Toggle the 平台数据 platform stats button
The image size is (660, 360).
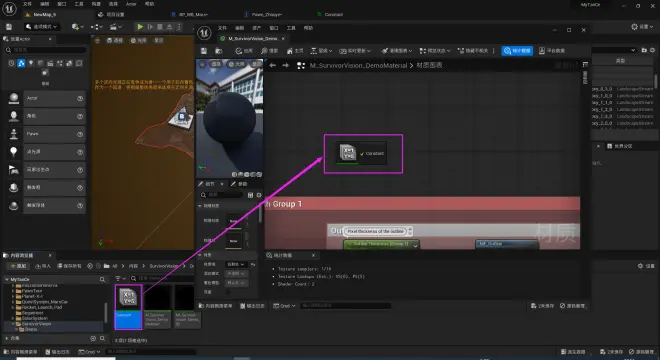[552, 51]
